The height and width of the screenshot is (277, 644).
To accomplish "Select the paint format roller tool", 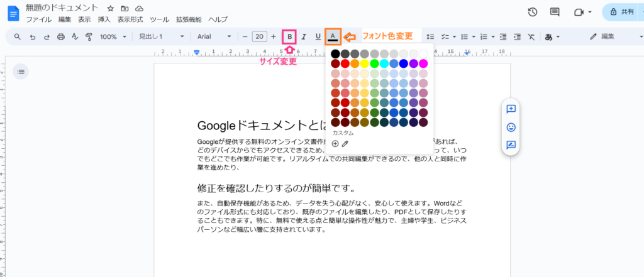I will tap(89, 37).
